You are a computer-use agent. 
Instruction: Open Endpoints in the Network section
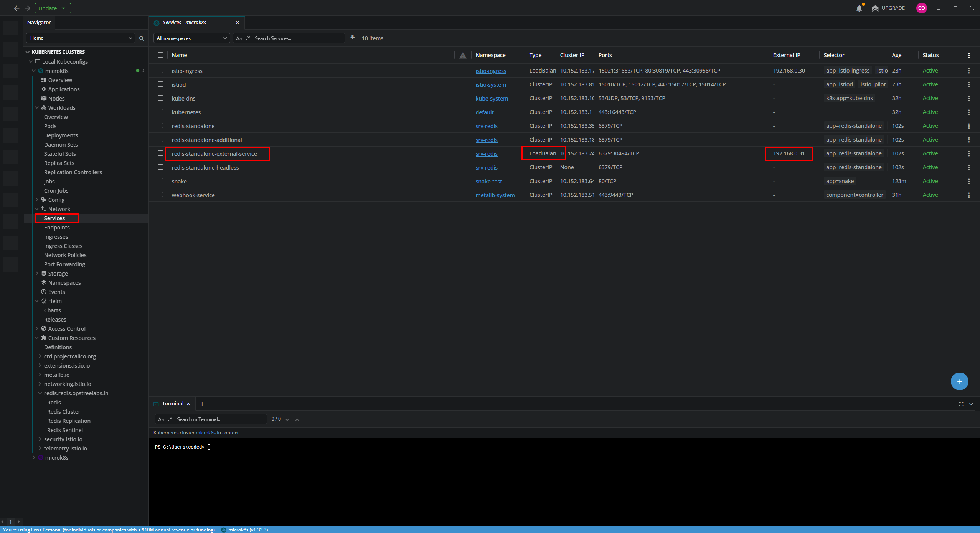[57, 228]
